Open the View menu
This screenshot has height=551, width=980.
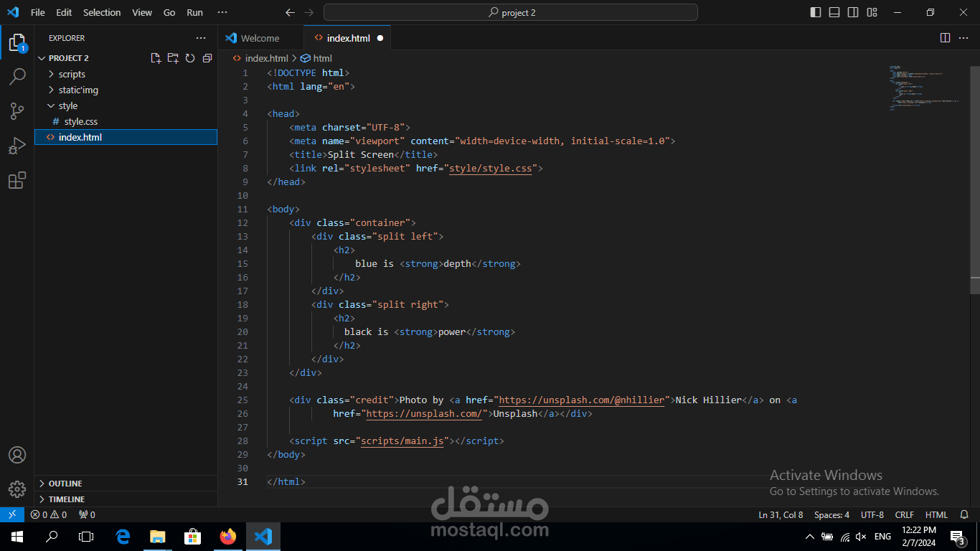click(142, 12)
